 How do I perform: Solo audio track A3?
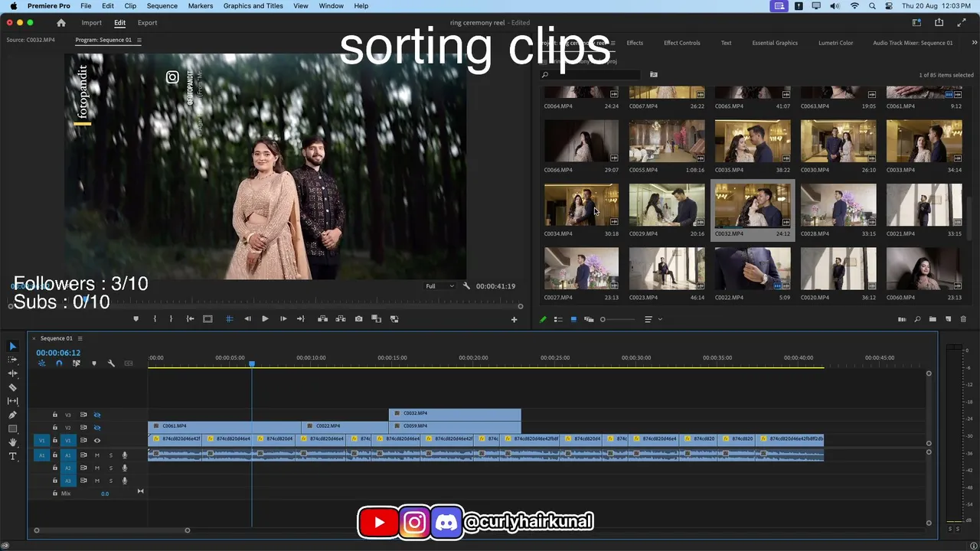pyautogui.click(x=110, y=481)
